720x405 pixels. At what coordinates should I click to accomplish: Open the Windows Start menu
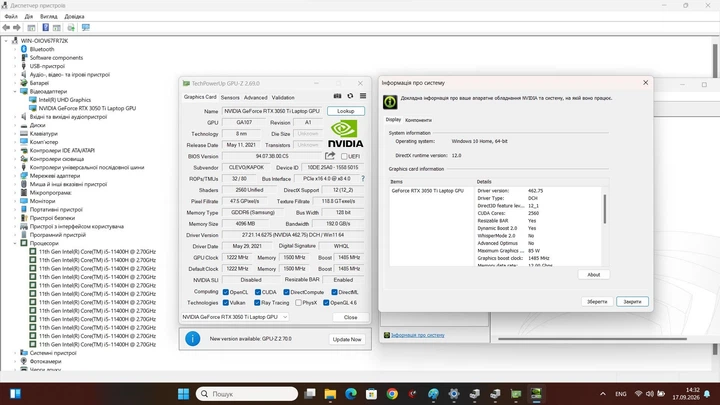click(x=183, y=394)
